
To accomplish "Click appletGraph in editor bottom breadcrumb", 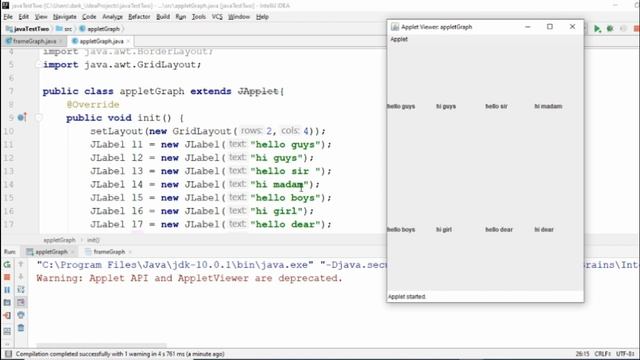I will pos(59,240).
